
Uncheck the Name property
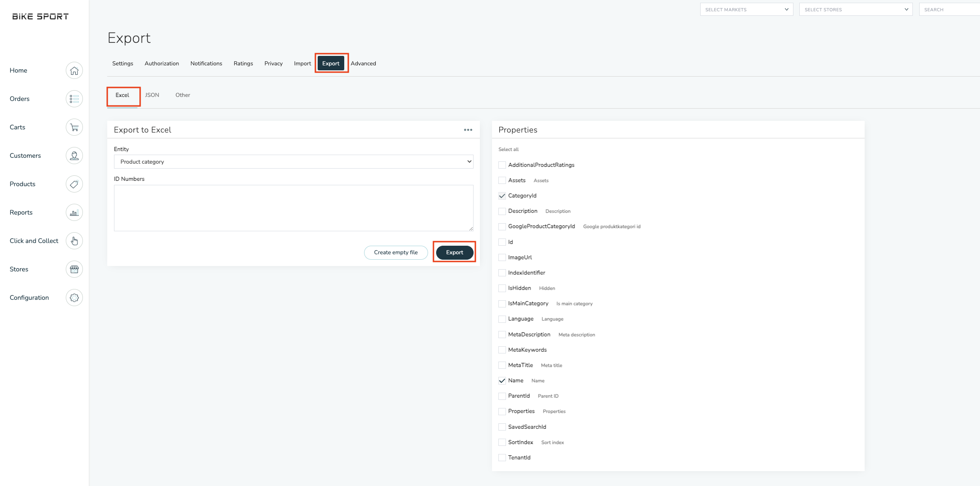click(502, 380)
